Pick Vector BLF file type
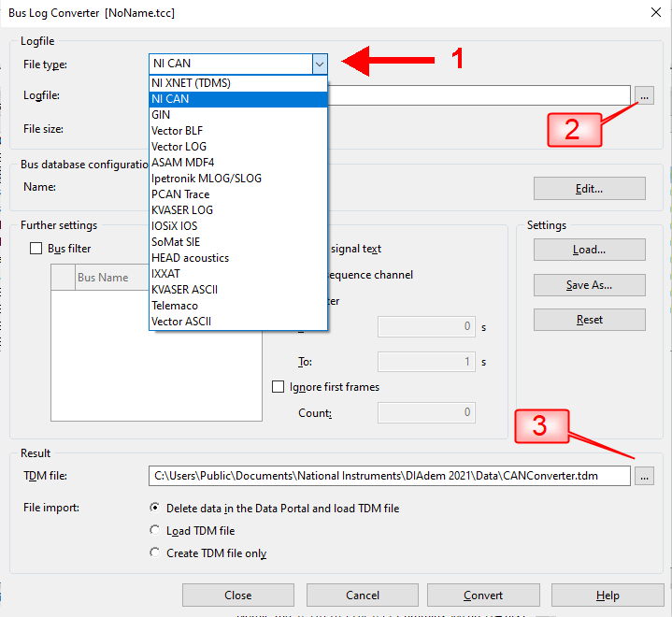 (179, 131)
